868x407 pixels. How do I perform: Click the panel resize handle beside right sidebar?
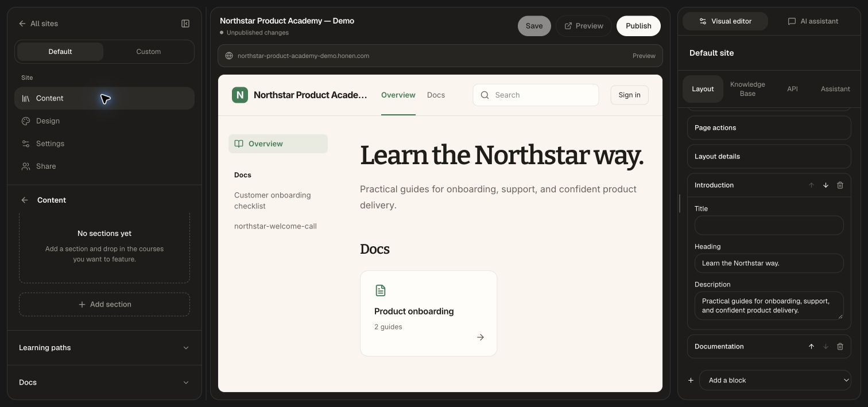[x=680, y=204]
